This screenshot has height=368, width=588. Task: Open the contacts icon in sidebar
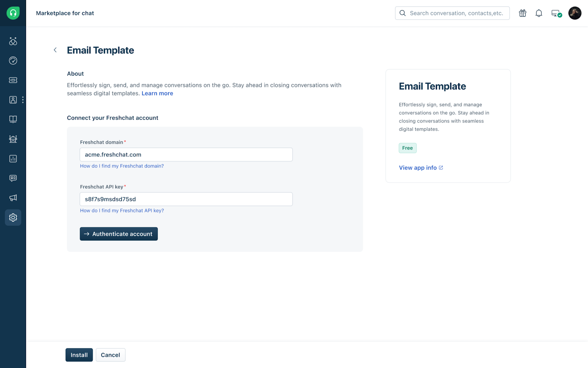click(x=13, y=100)
